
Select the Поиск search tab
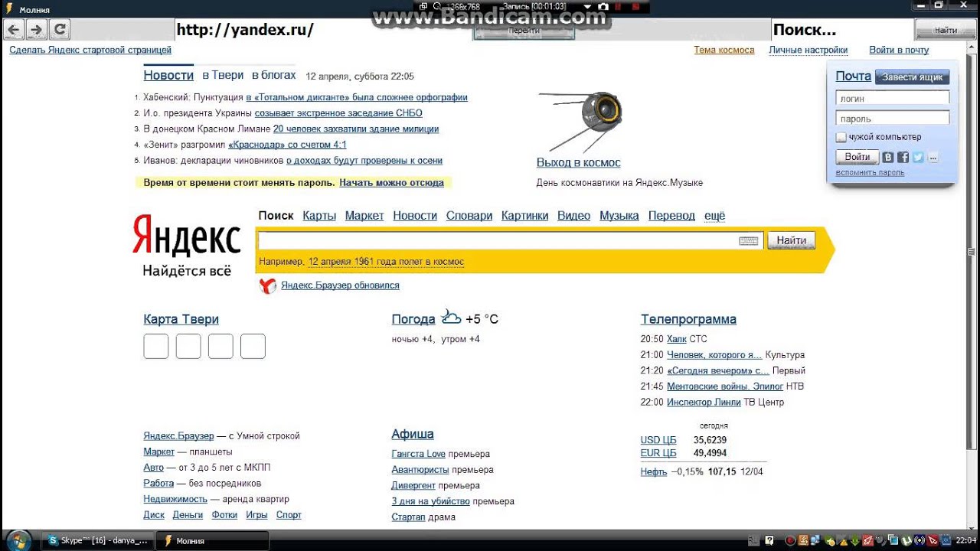pos(276,216)
